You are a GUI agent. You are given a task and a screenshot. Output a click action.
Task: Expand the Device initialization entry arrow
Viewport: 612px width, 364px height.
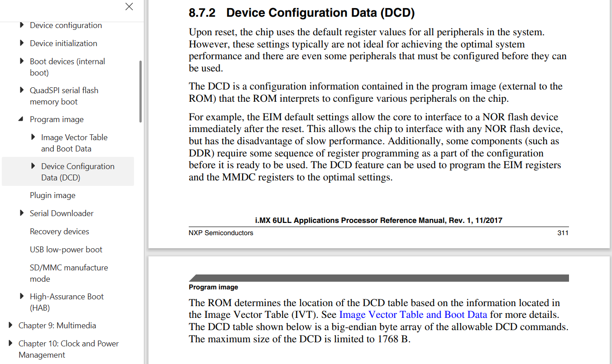coord(22,43)
